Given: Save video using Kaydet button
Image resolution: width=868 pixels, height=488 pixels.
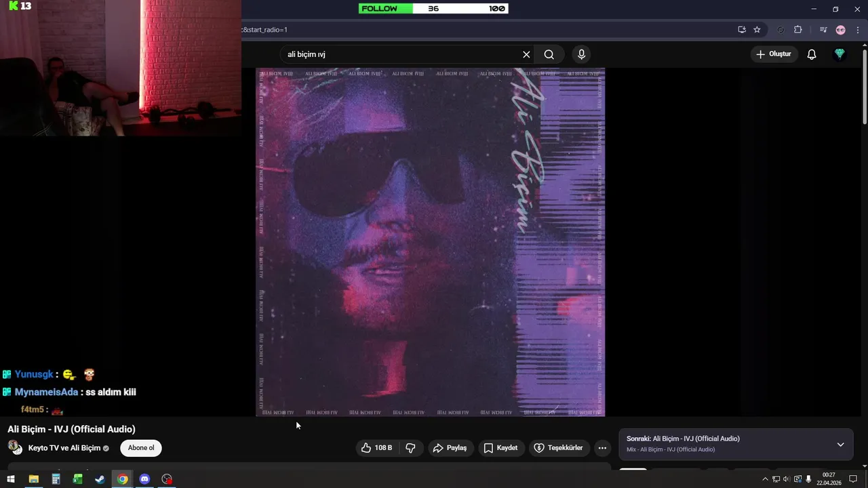Looking at the screenshot, I should (x=500, y=448).
